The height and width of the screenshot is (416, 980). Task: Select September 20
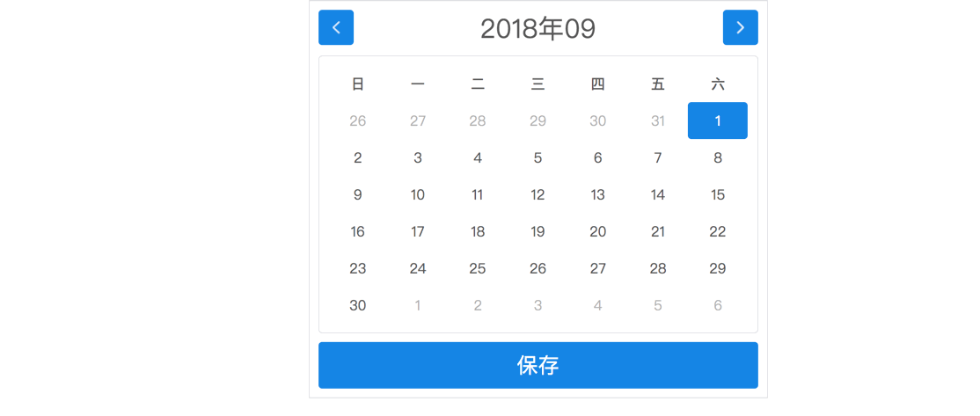597,231
